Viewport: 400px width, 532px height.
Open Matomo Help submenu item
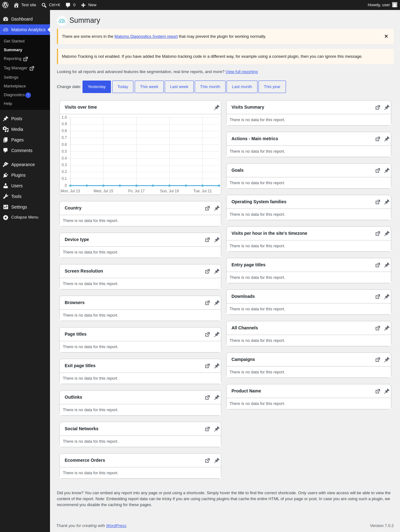coord(25,104)
